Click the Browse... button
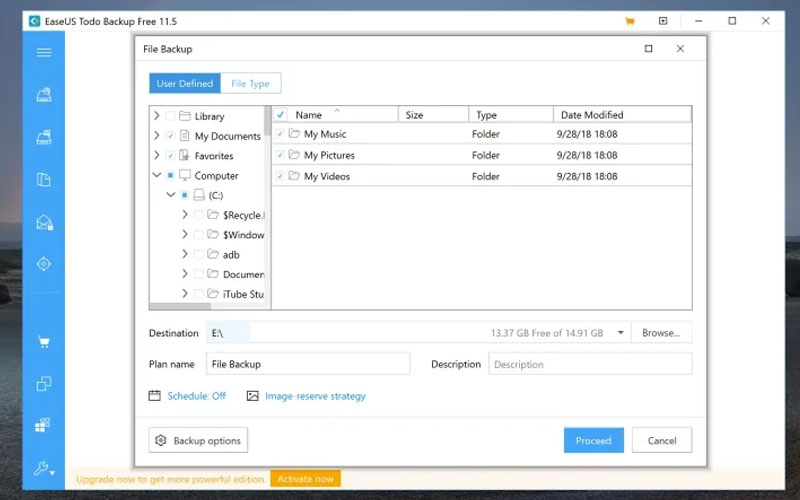The width and height of the screenshot is (800, 500). pos(661,333)
